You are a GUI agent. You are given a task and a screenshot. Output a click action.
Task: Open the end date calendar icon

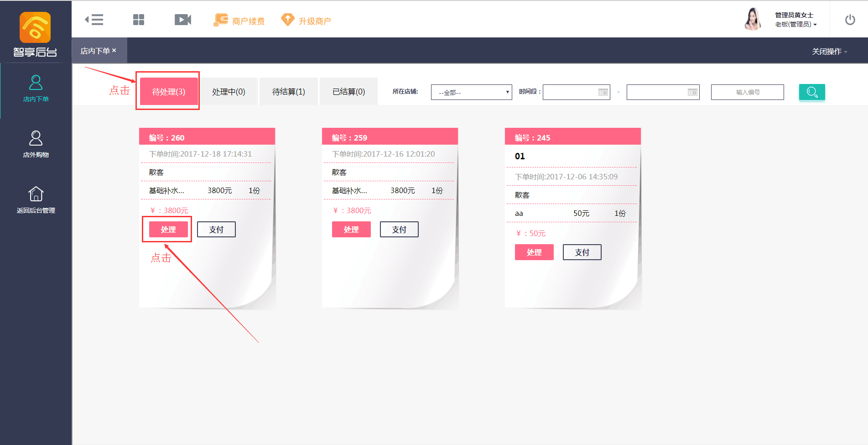(x=692, y=92)
